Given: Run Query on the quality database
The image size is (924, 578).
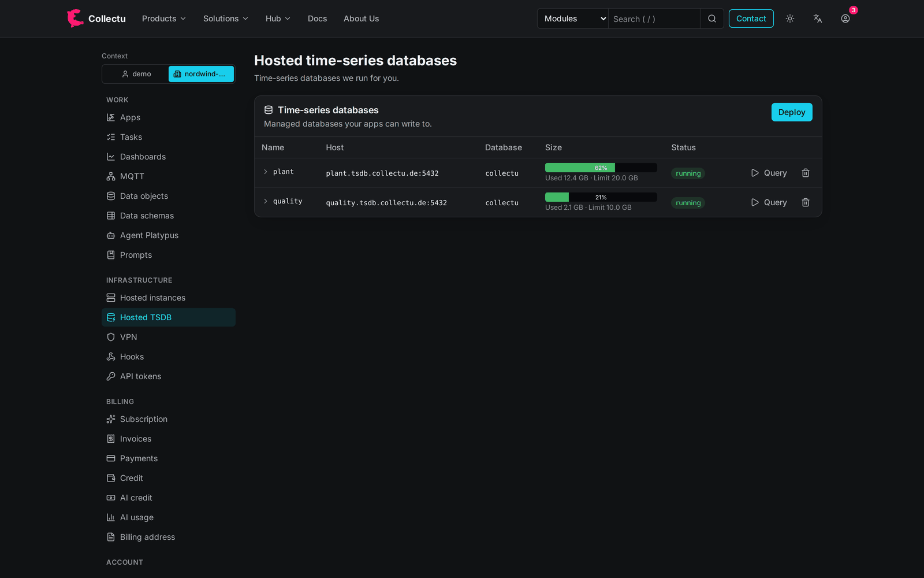Looking at the screenshot, I should [769, 202].
